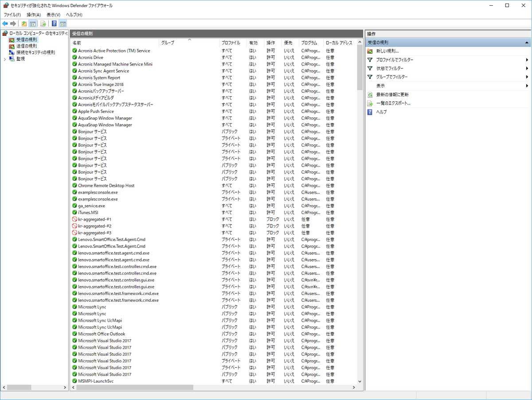Click the export icon beside 一覧のエクスポート
532x400 pixels.
point(370,103)
